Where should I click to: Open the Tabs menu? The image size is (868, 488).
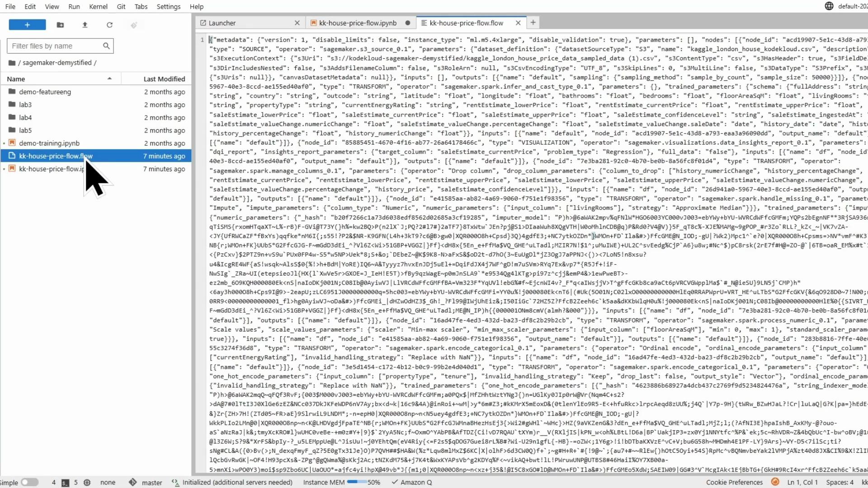(x=141, y=6)
